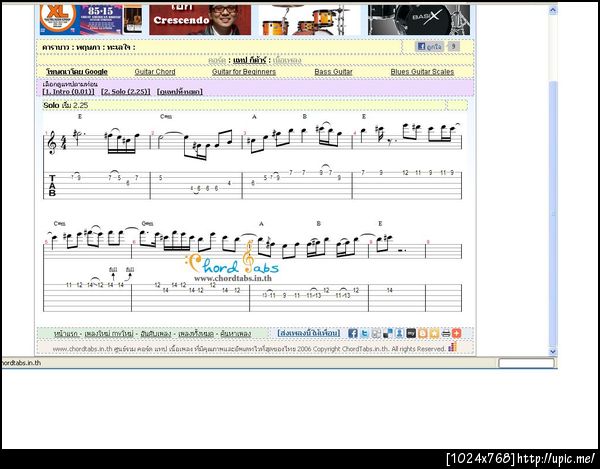Screen dimensions: 600x469
Task: Click the grey share icon after Twitter
Action: pos(376,333)
